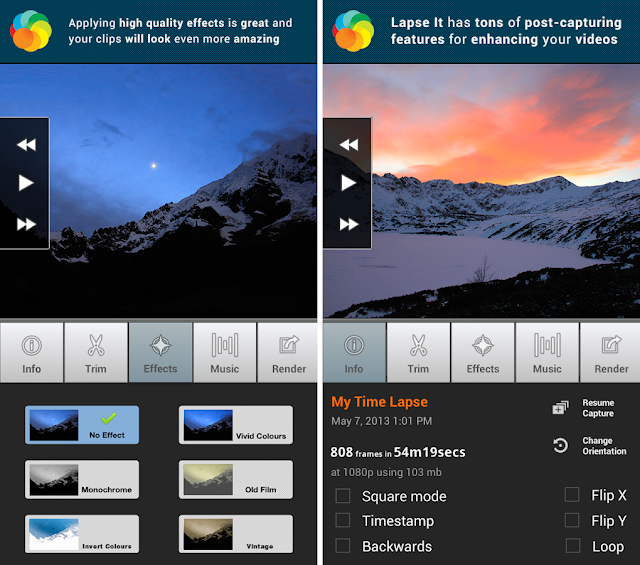Click the 808 frames in 54m19secs text
Image resolution: width=640 pixels, height=565 pixels.
click(398, 452)
